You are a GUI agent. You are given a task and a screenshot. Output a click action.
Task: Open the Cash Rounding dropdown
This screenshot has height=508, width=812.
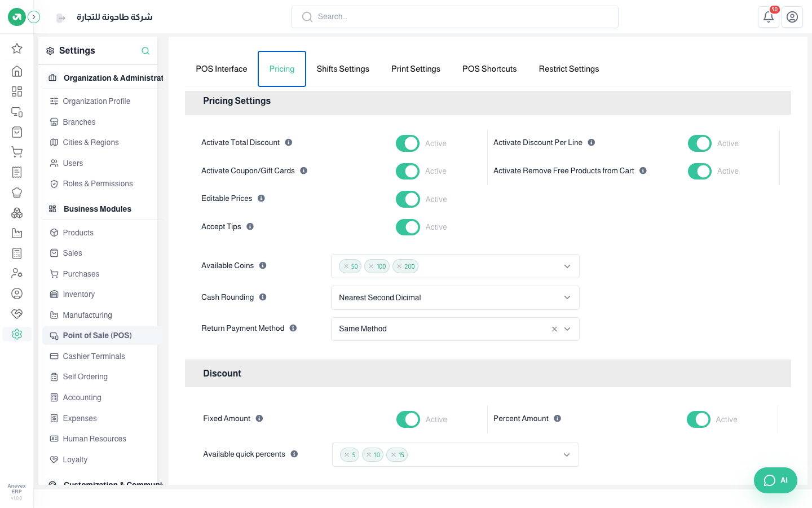455,297
